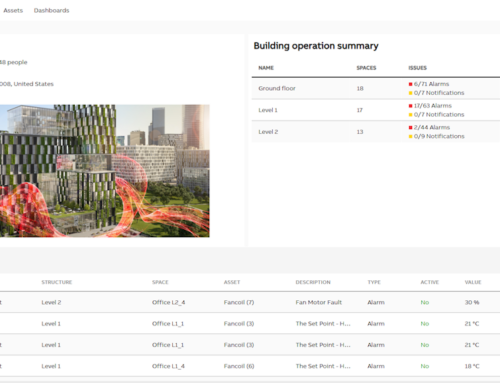Click the Level 2 spaces count 13
The width and height of the screenshot is (500, 383).
pos(360,132)
